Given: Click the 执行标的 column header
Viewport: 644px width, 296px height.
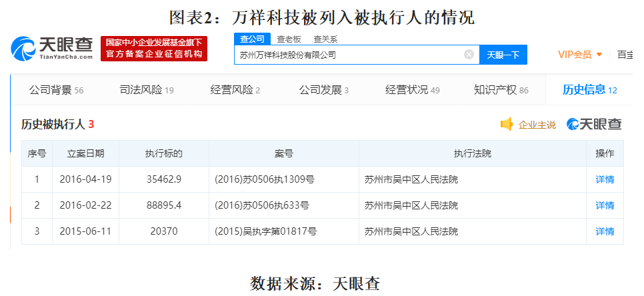Looking at the screenshot, I should click(x=164, y=153).
